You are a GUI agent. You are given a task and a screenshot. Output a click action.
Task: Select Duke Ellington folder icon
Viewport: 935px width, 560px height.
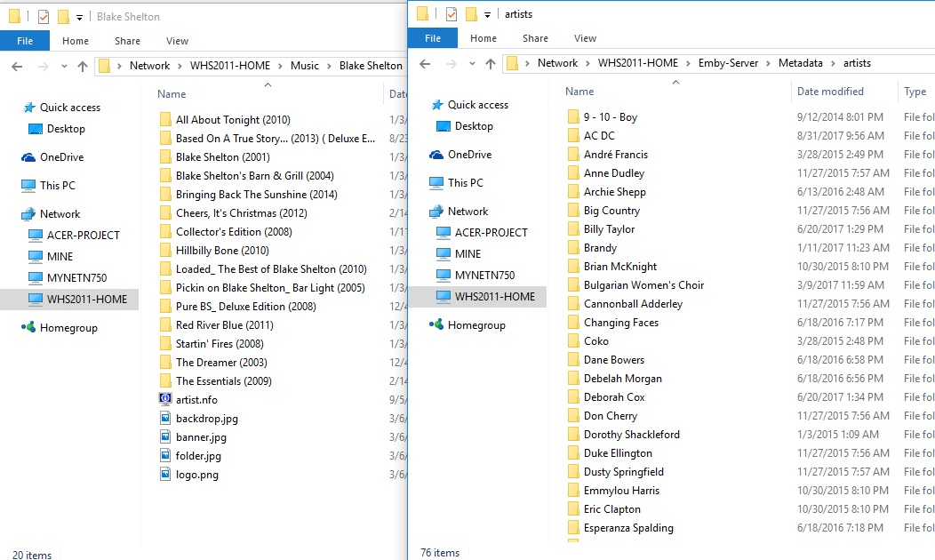coord(573,453)
